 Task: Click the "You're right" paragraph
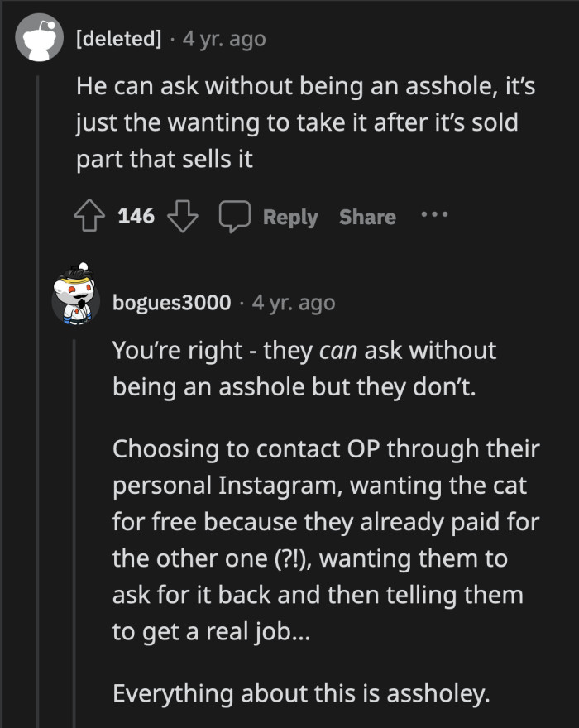click(304, 367)
